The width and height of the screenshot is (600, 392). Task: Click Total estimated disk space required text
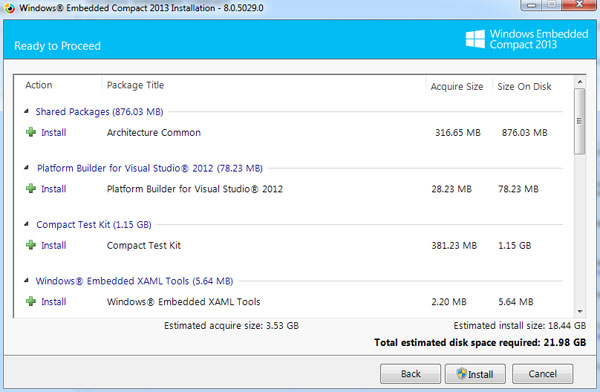tap(480, 342)
